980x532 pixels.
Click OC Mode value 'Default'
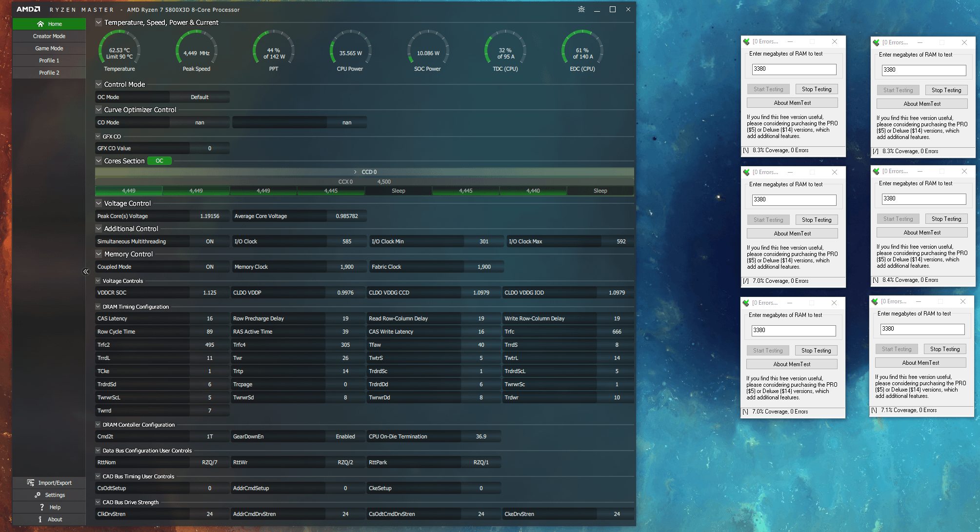coord(200,97)
